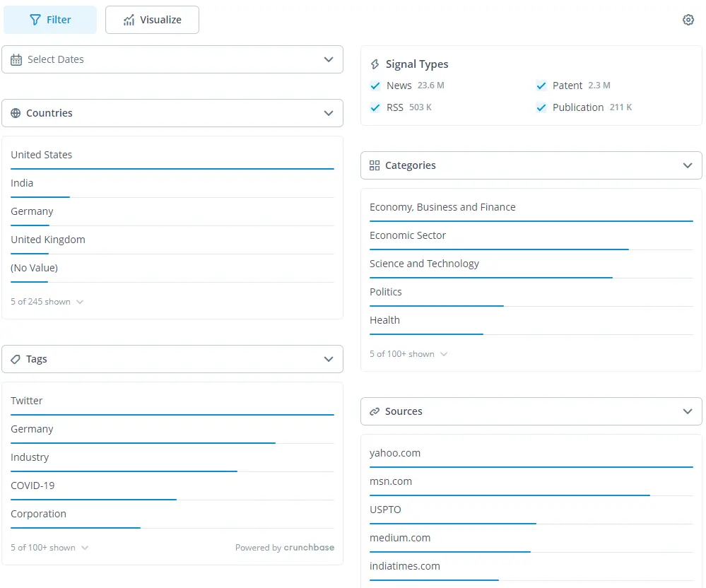Click the lightning icon beside Signal Types

click(375, 64)
